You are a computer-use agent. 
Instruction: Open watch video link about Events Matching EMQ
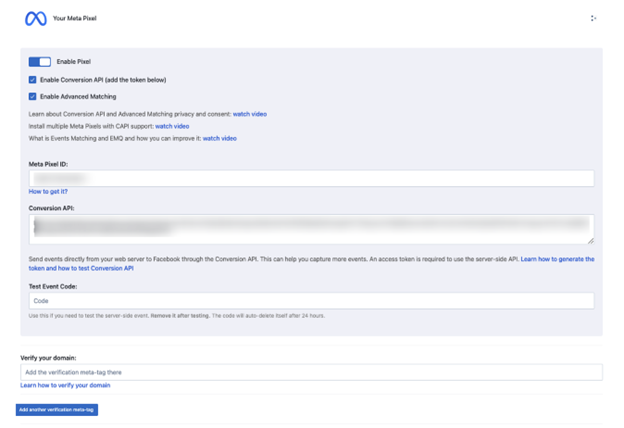tap(220, 139)
